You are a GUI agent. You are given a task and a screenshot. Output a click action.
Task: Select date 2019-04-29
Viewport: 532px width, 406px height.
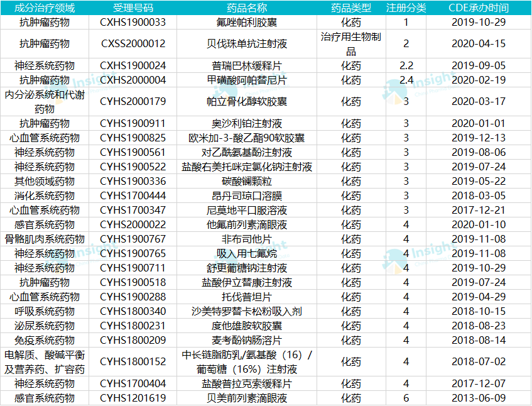pyautogui.click(x=479, y=297)
